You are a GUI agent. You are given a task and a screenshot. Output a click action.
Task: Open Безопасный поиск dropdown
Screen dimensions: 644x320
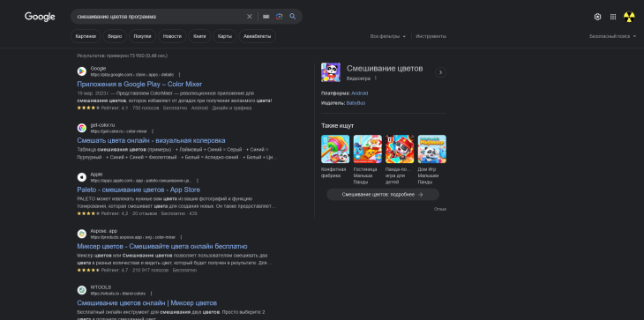point(613,36)
